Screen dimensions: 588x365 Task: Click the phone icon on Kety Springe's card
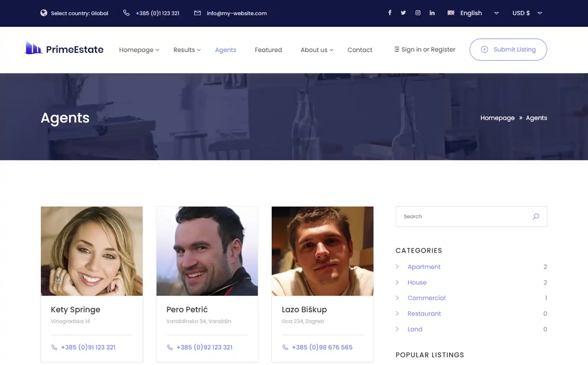[54, 347]
